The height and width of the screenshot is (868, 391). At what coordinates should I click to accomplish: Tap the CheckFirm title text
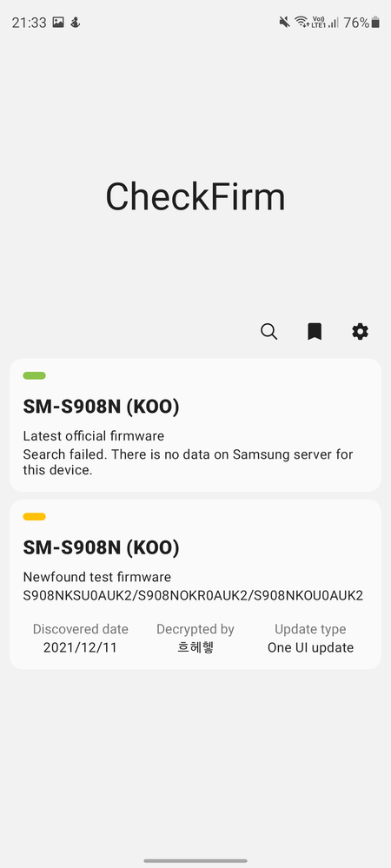pos(195,196)
